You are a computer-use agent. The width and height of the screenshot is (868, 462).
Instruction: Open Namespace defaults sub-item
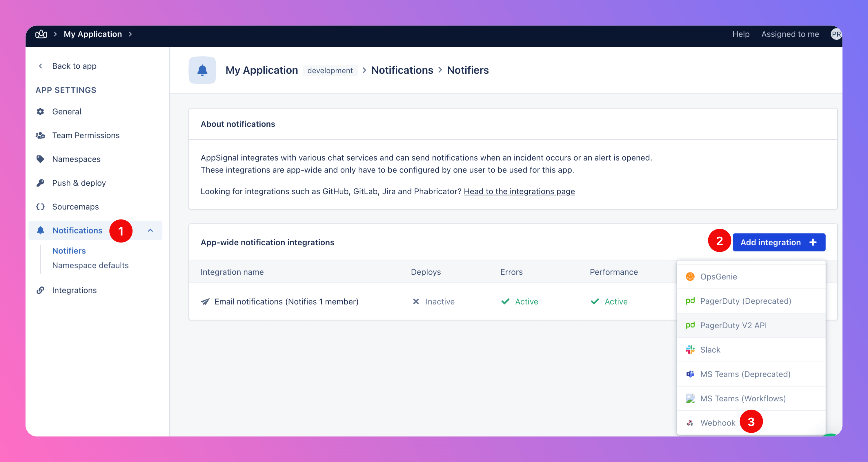pyautogui.click(x=90, y=266)
